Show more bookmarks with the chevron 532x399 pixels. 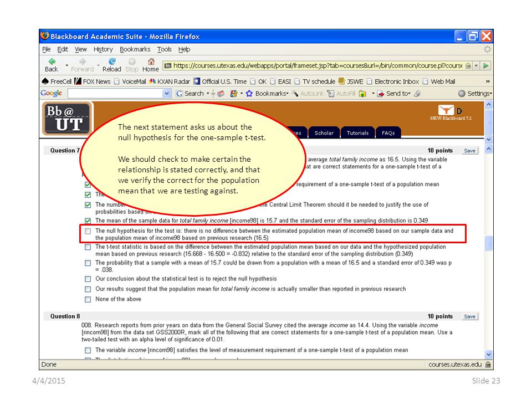[x=488, y=81]
